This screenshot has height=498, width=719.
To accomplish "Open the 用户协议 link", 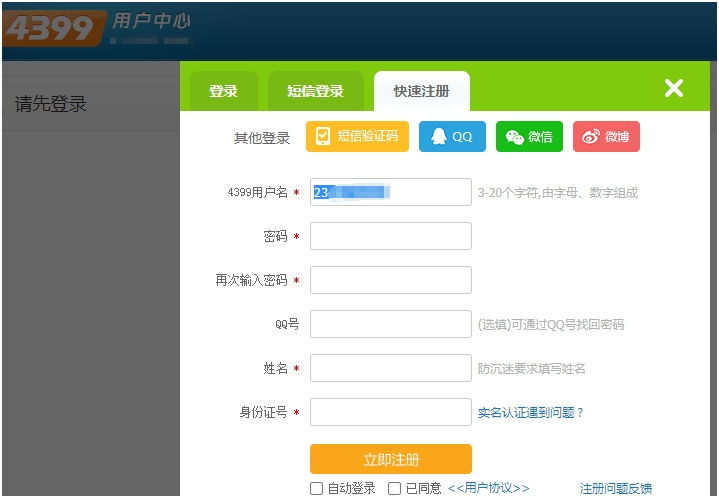I will click(488, 488).
